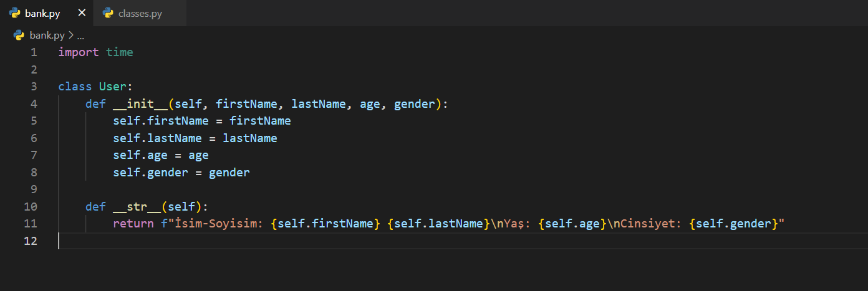Expand the breadcrumb ellipsis symbol list
868x291 pixels.
pyautogui.click(x=80, y=36)
